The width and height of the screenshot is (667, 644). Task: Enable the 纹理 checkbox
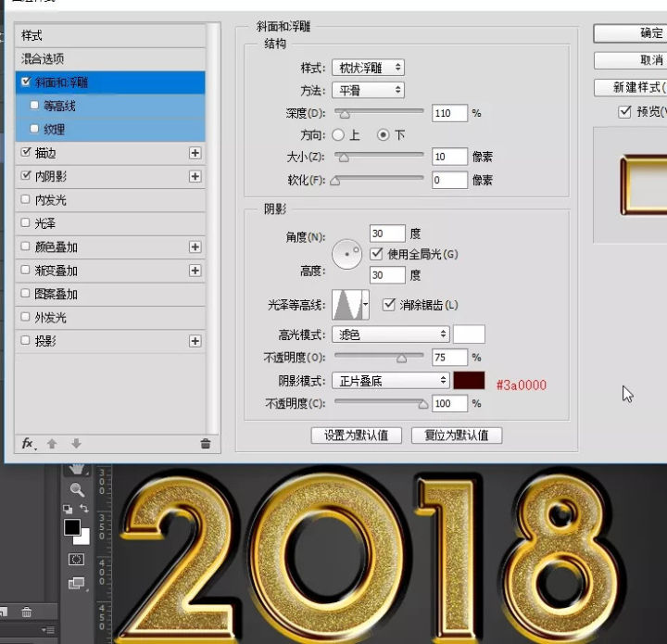34,129
